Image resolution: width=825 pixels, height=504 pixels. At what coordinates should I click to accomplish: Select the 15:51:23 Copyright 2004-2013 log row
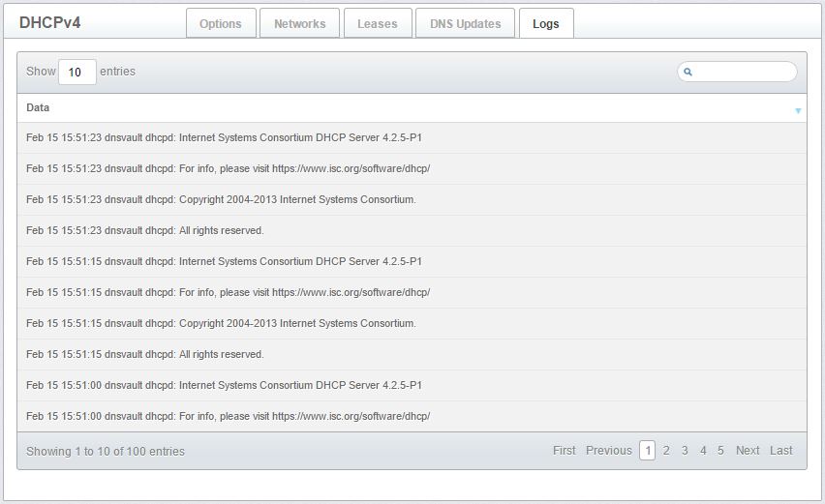click(221, 200)
